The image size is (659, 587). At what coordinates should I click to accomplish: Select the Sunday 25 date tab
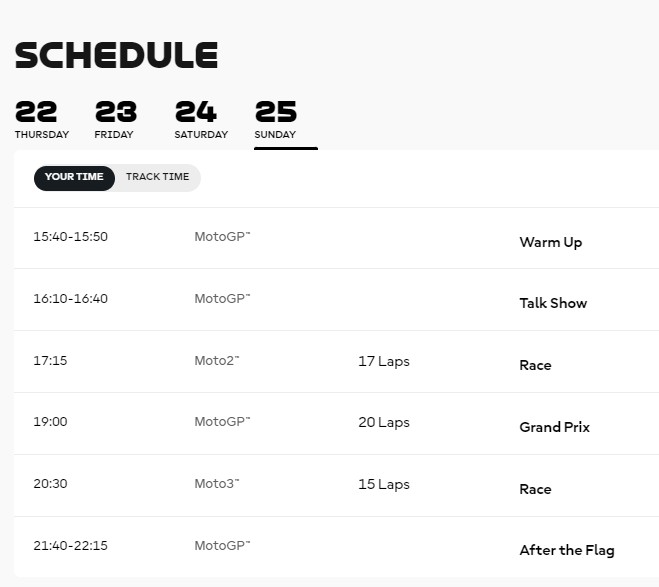pyautogui.click(x=276, y=119)
